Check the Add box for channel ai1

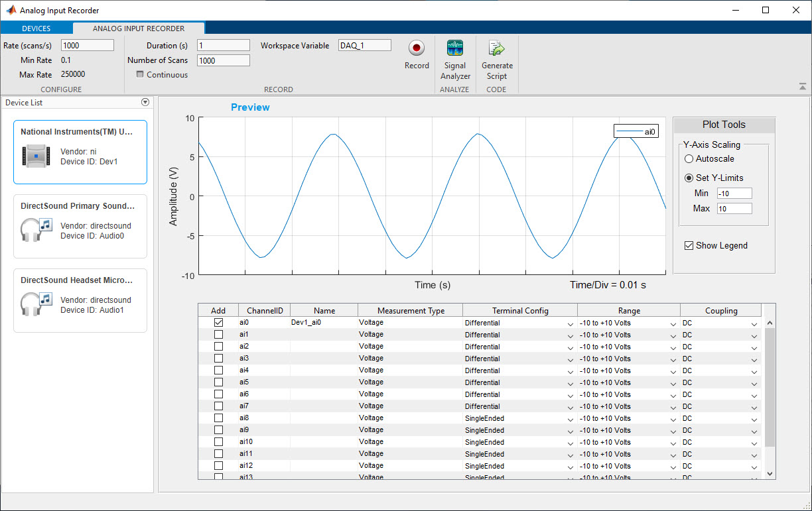tap(218, 335)
